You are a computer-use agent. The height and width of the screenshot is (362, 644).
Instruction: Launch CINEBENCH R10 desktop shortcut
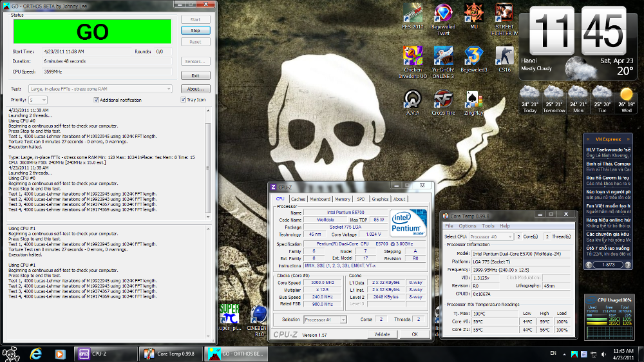(x=258, y=321)
